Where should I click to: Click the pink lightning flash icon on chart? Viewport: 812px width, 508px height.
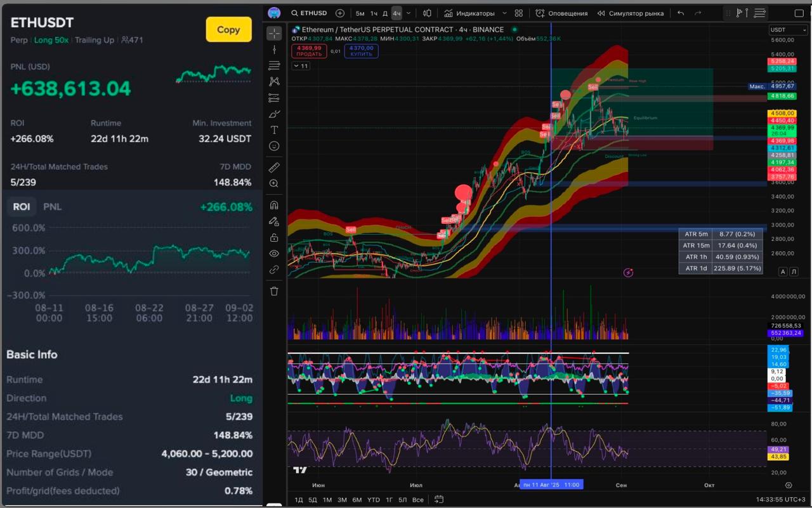tap(628, 273)
